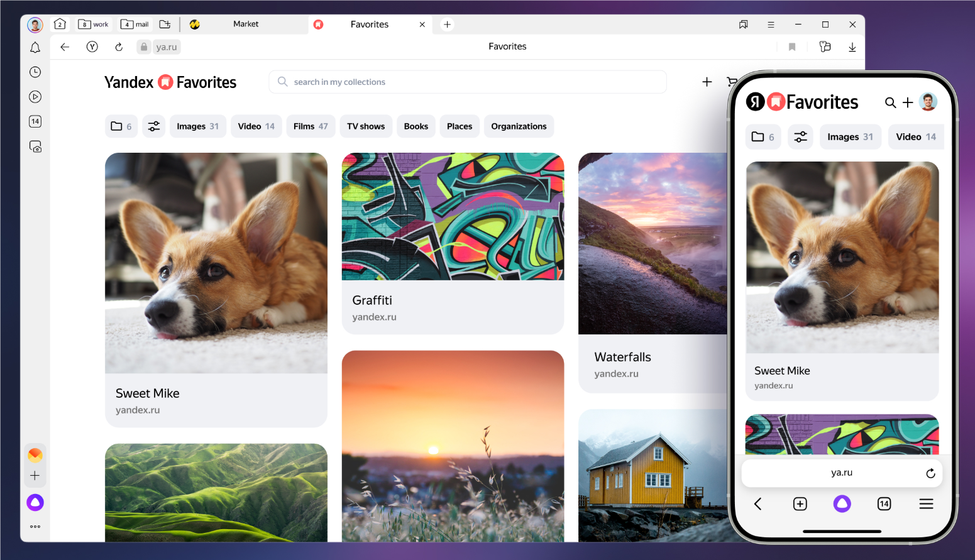The height and width of the screenshot is (560, 975).
Task: Add a new item with the plus button
Action: tap(707, 82)
